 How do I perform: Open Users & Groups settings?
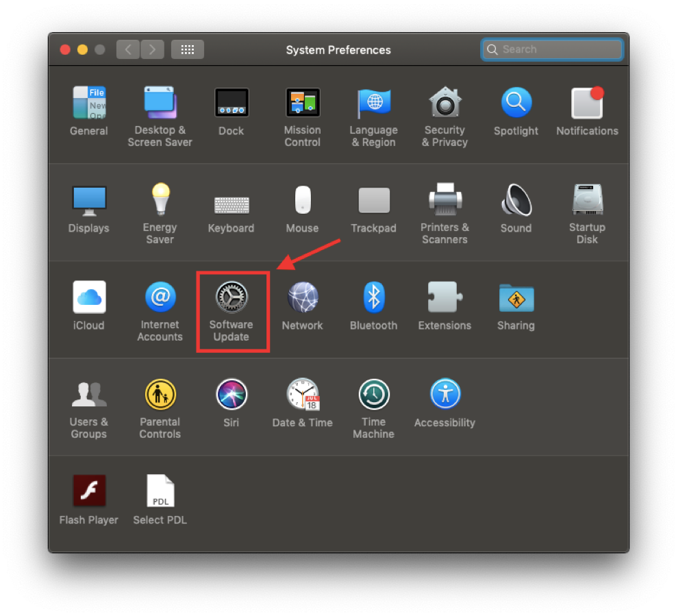pos(89,395)
